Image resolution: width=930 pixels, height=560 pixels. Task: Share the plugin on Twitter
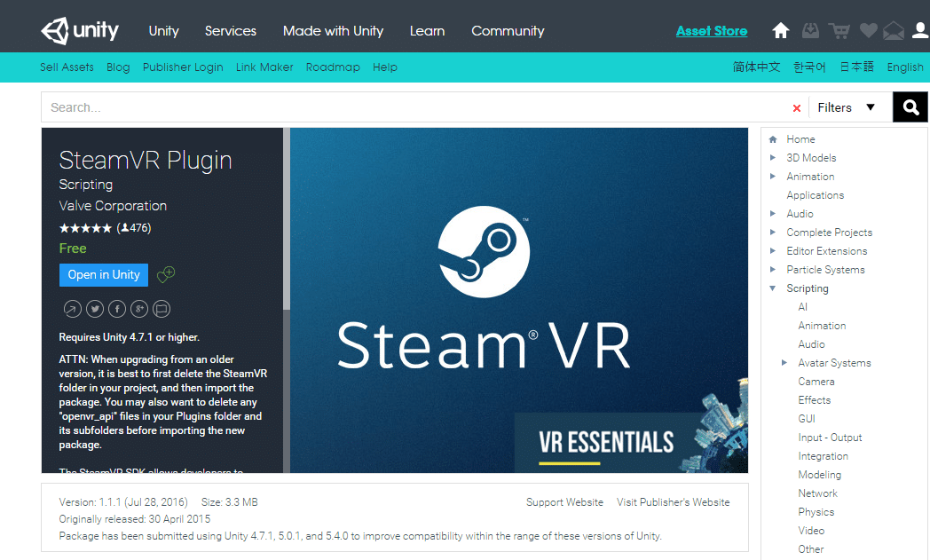(94, 309)
